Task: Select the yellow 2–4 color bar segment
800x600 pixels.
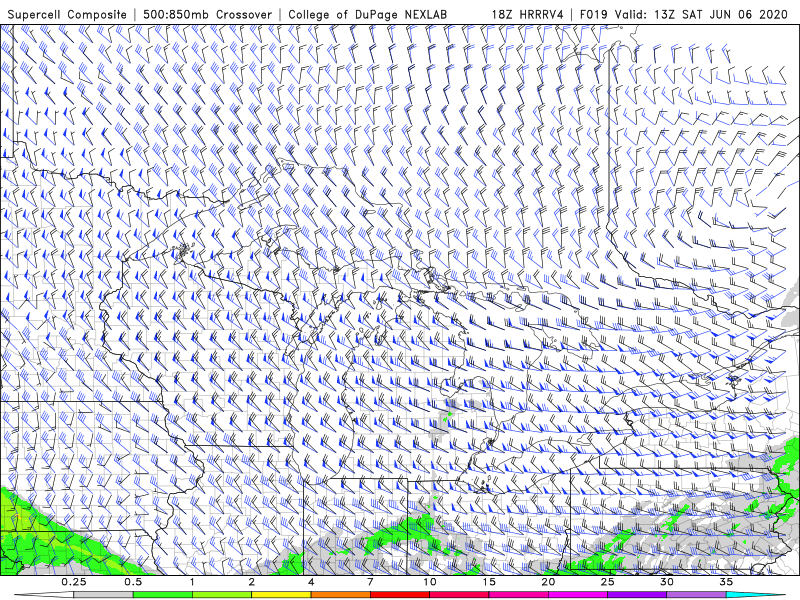Action: coord(281,595)
